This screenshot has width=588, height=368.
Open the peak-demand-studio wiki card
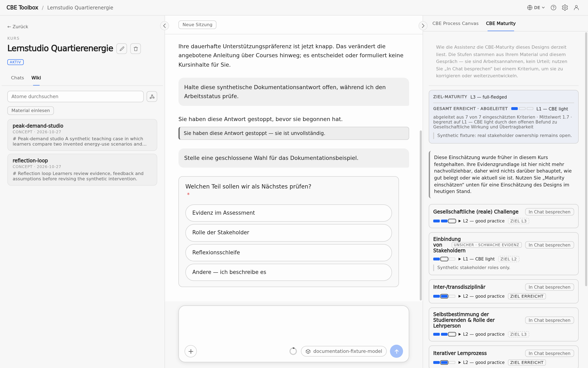pyautogui.click(x=82, y=135)
